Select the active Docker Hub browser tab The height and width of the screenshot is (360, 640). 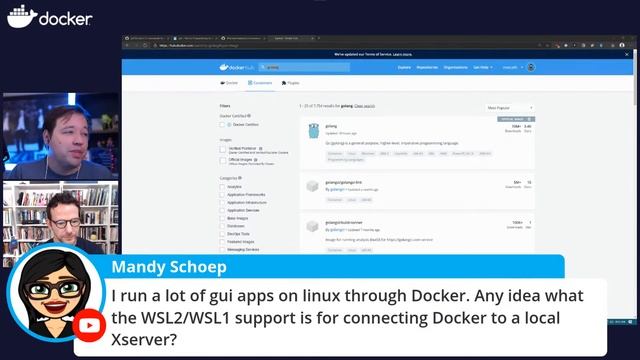(x=292, y=38)
